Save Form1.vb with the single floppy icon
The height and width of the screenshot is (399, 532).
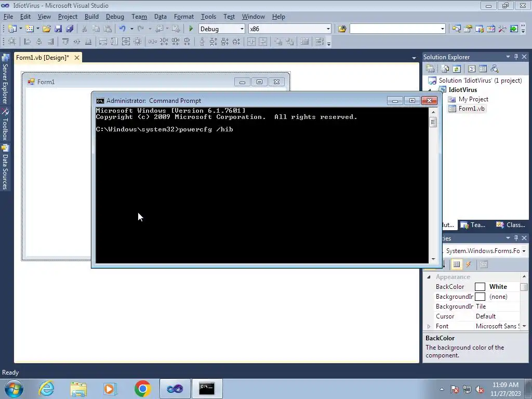(x=58, y=29)
